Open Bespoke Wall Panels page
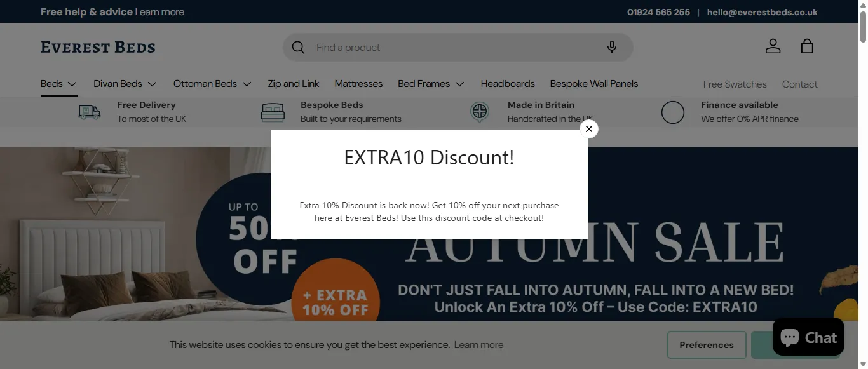 [594, 84]
